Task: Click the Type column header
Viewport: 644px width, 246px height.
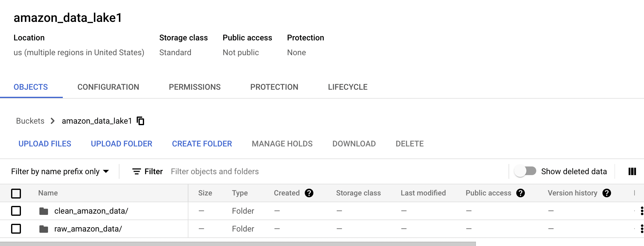Action: 240,193
